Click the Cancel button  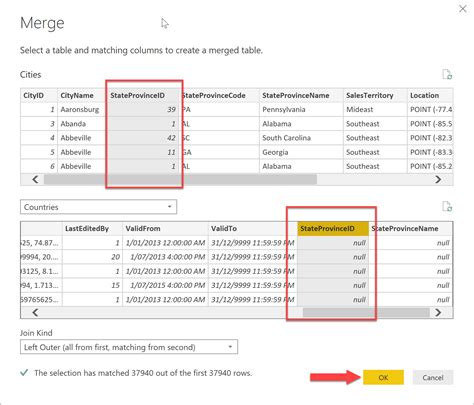[x=433, y=377]
